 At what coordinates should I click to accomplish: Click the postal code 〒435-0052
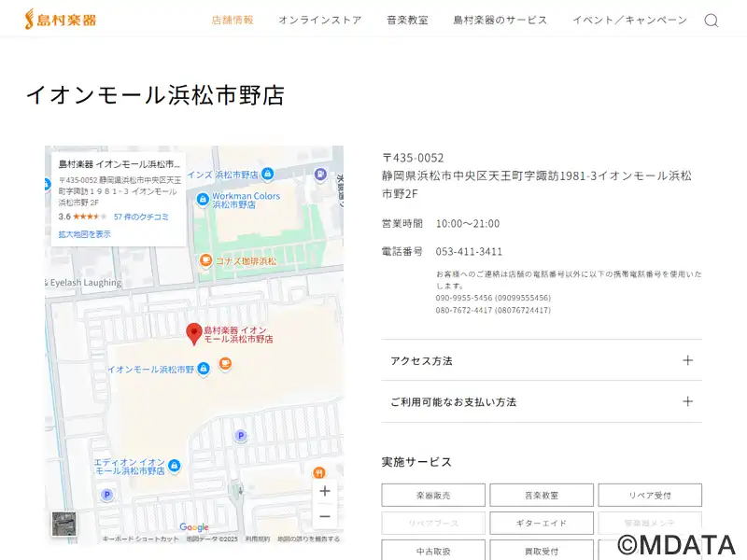click(413, 158)
